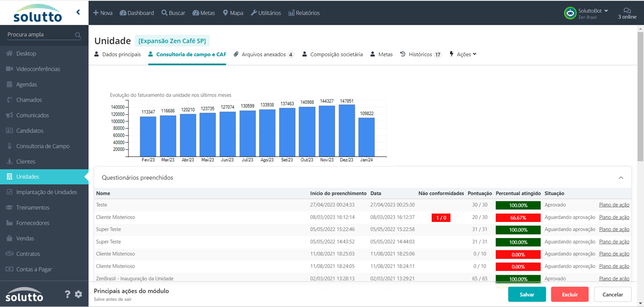This screenshot has height=307, width=644.
Task: Expand the Ações dropdown tab
Action: (x=462, y=54)
